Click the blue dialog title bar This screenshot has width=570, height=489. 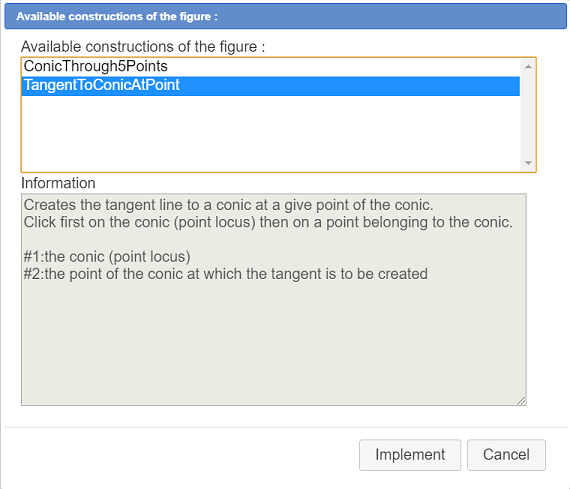pyautogui.click(x=285, y=16)
